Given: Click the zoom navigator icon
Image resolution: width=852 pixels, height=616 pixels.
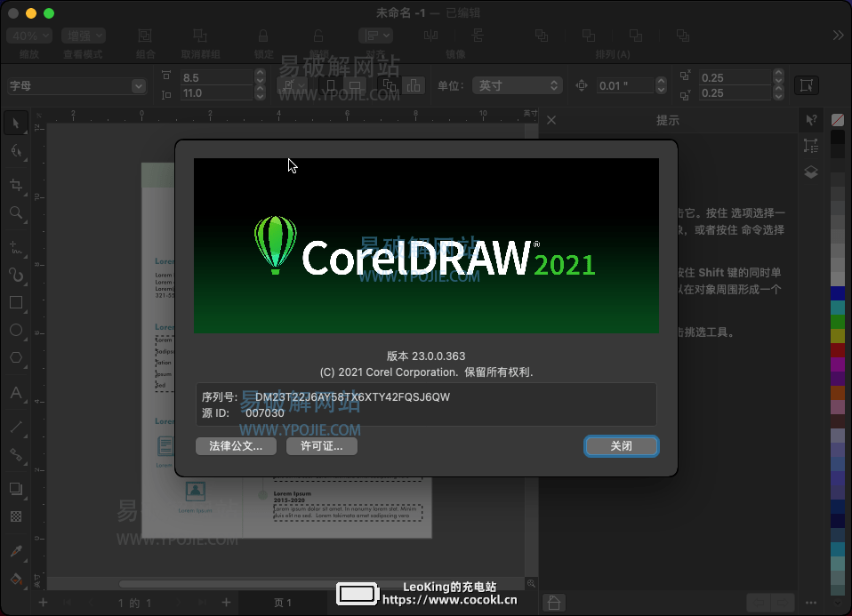Looking at the screenshot, I should [x=531, y=583].
